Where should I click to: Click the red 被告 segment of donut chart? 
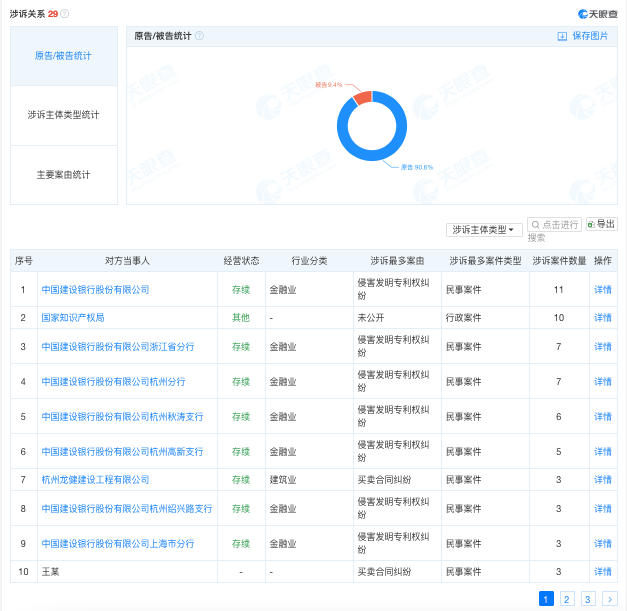pos(362,98)
